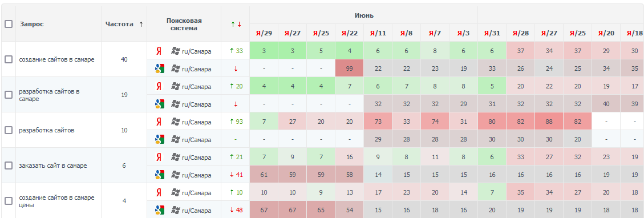Open query разработка сайтов
The image size is (644, 218).
pos(46,130)
